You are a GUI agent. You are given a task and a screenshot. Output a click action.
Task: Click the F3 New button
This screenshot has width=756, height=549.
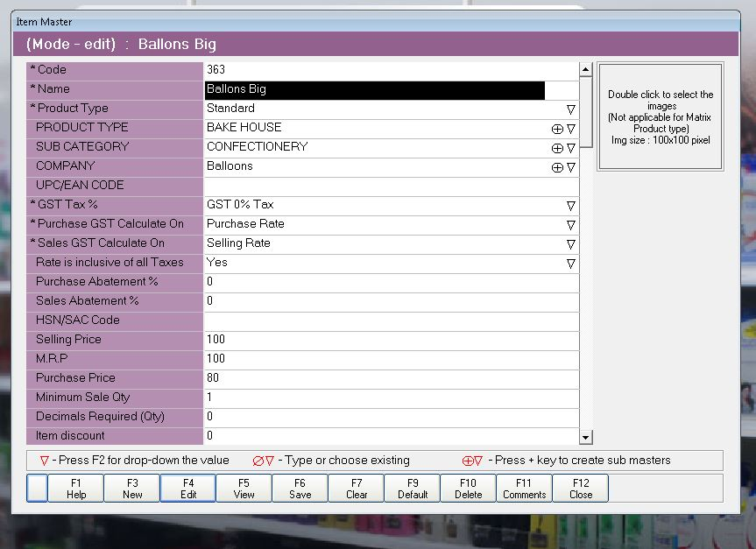tap(132, 489)
